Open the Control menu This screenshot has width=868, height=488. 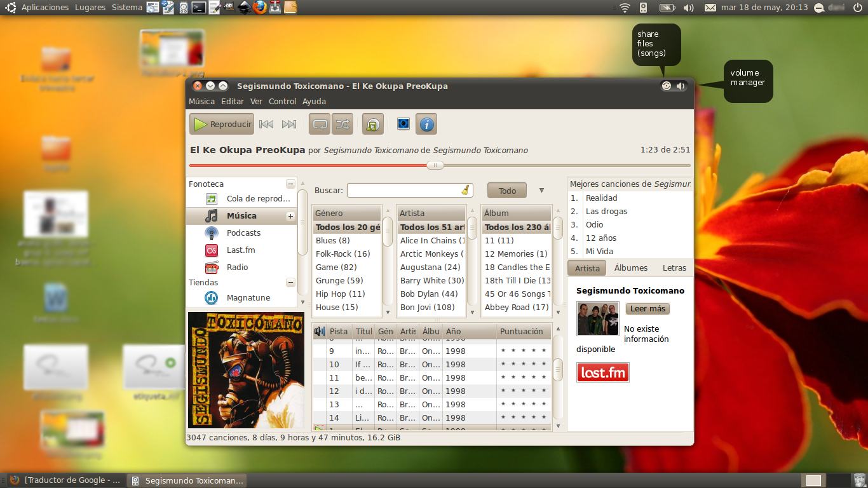(282, 102)
